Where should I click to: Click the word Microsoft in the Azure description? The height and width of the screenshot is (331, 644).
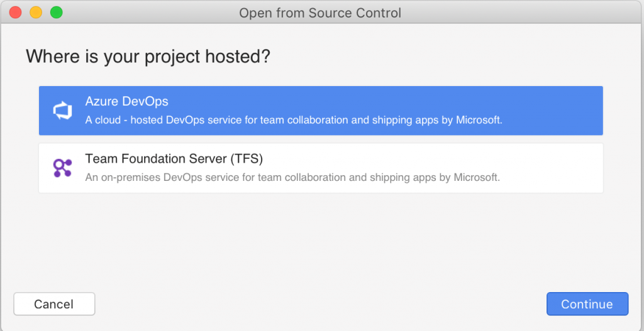pyautogui.click(x=478, y=121)
